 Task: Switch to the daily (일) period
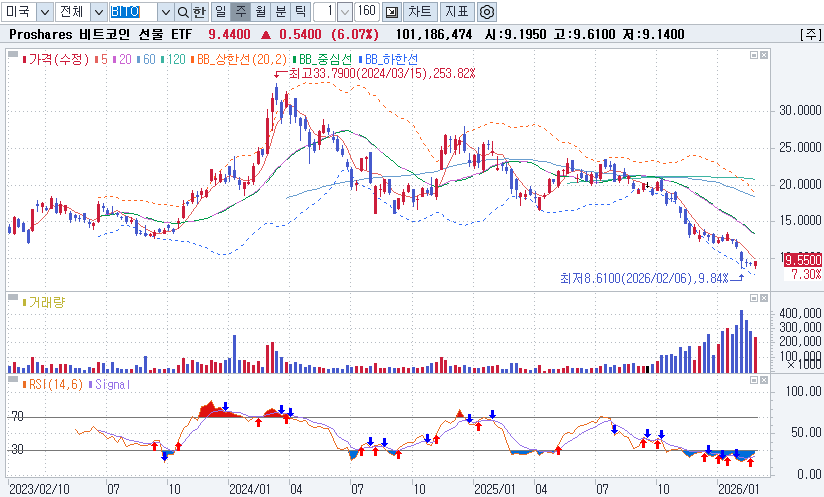tap(220, 12)
